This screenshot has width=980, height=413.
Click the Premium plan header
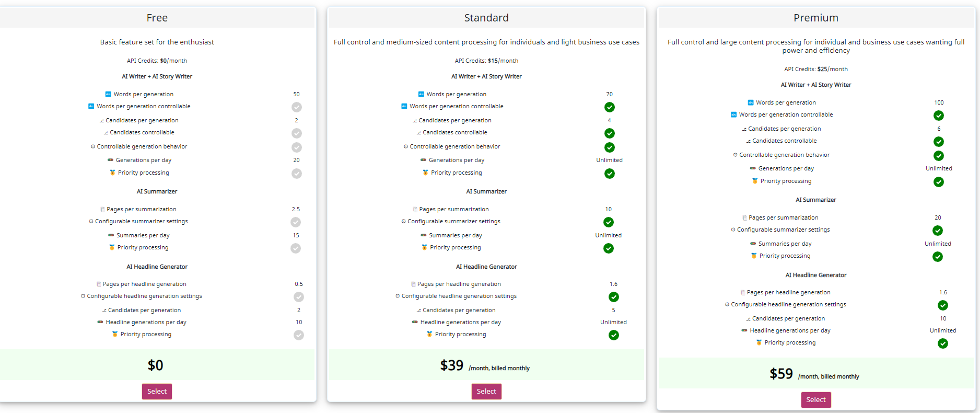tap(816, 18)
